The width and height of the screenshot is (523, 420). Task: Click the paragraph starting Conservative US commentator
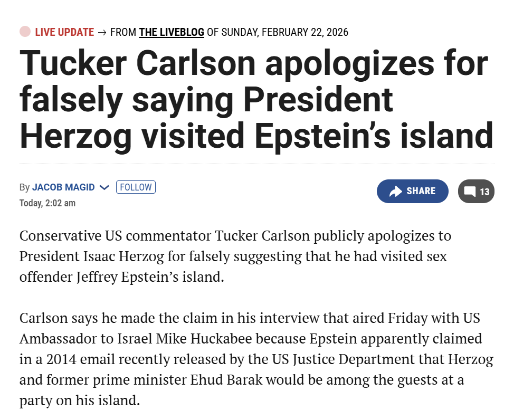(x=235, y=256)
